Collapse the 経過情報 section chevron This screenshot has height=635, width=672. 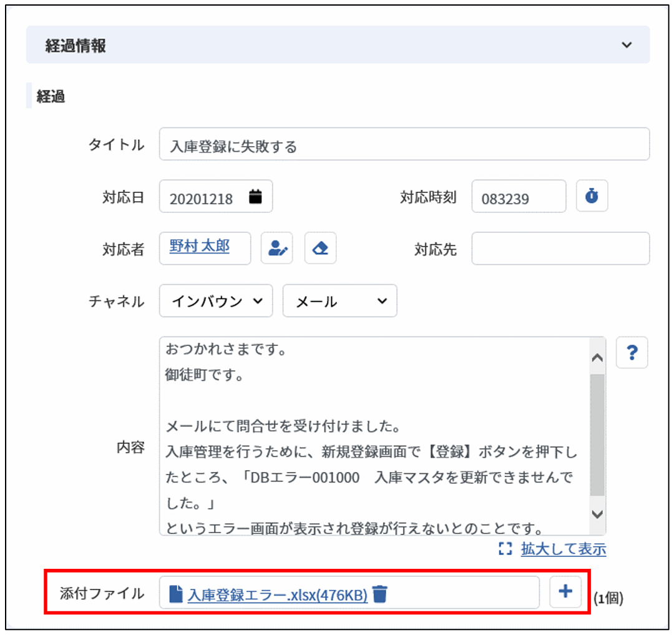626,45
